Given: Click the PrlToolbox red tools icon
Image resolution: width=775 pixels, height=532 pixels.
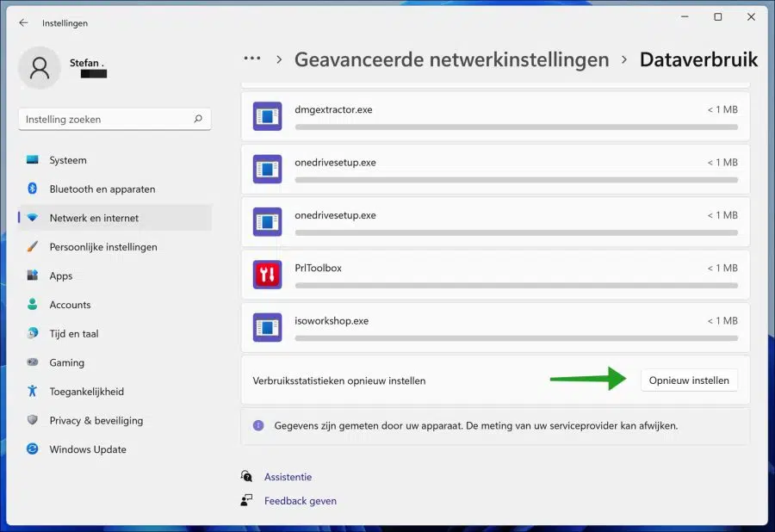Looking at the screenshot, I should click(x=268, y=275).
